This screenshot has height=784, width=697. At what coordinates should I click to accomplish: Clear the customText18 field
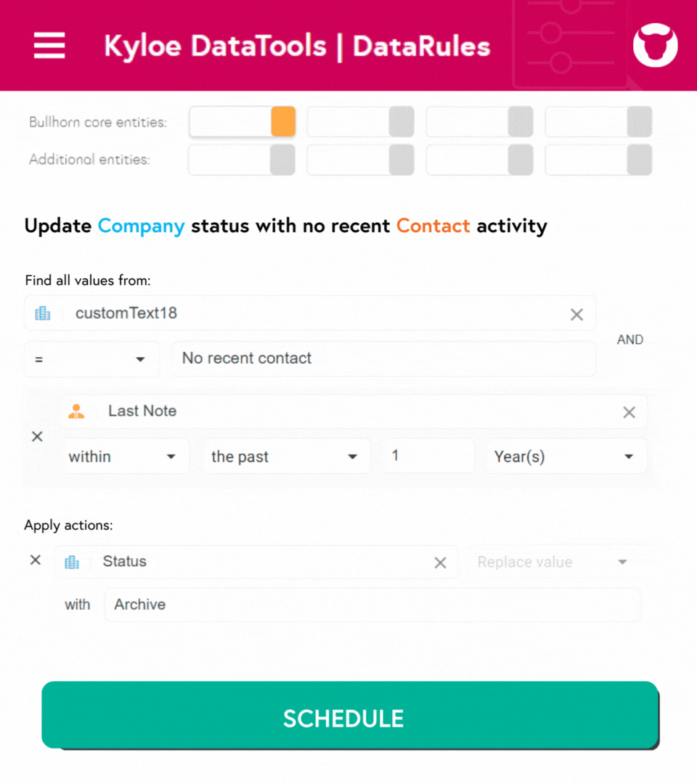(x=576, y=314)
